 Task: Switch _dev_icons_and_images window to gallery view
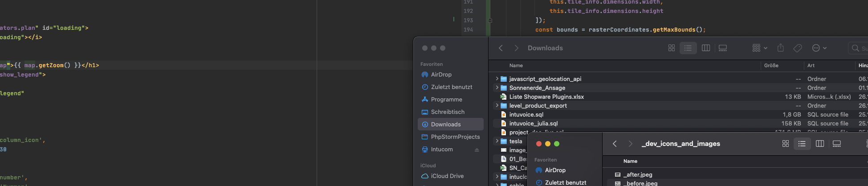tap(837, 144)
